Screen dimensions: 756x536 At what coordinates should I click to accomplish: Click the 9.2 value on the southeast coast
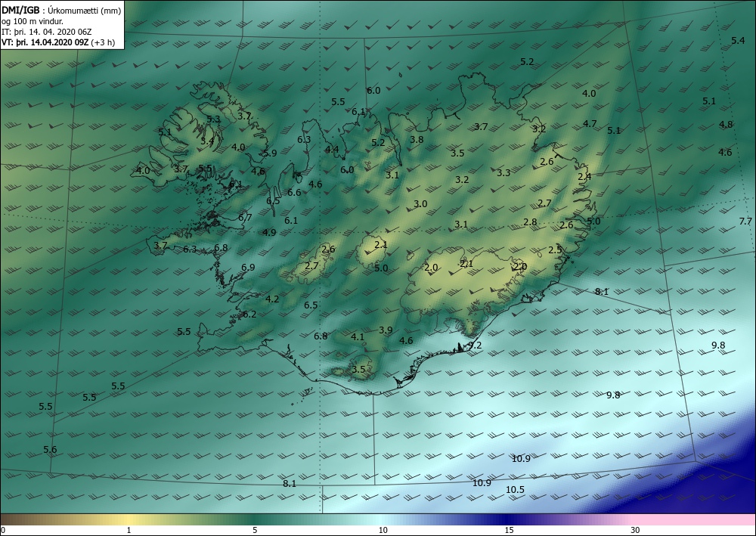click(475, 345)
